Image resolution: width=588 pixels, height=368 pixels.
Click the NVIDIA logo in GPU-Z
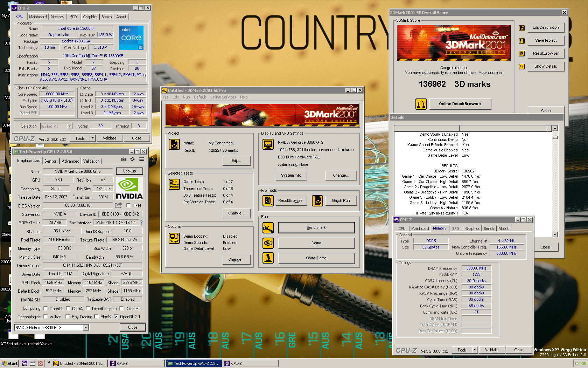[129, 189]
